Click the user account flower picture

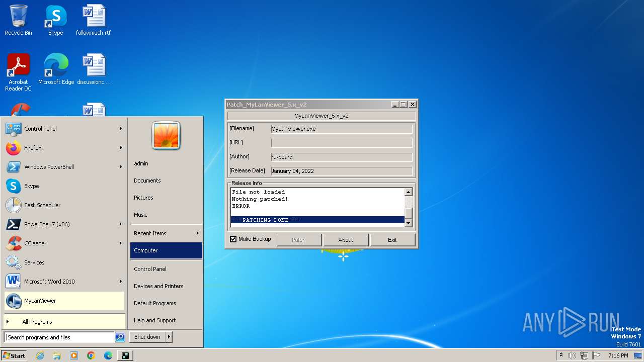166,135
